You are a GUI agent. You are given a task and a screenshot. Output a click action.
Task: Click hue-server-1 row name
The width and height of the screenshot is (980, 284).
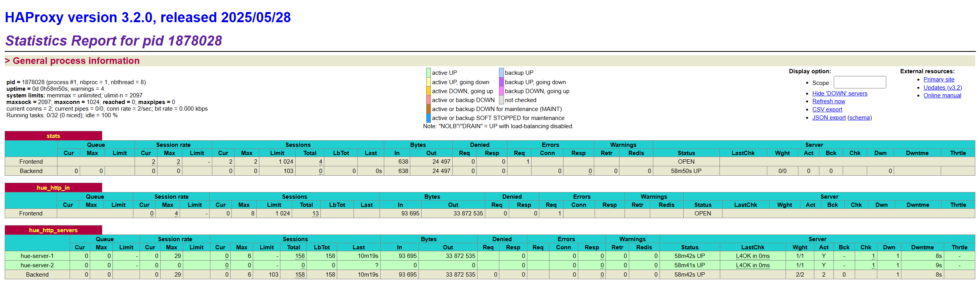[x=37, y=256]
